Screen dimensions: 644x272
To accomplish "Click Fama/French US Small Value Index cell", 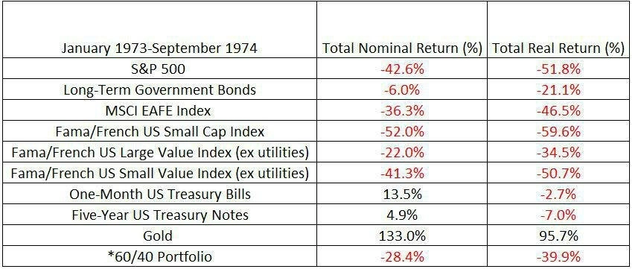I will point(159,174).
